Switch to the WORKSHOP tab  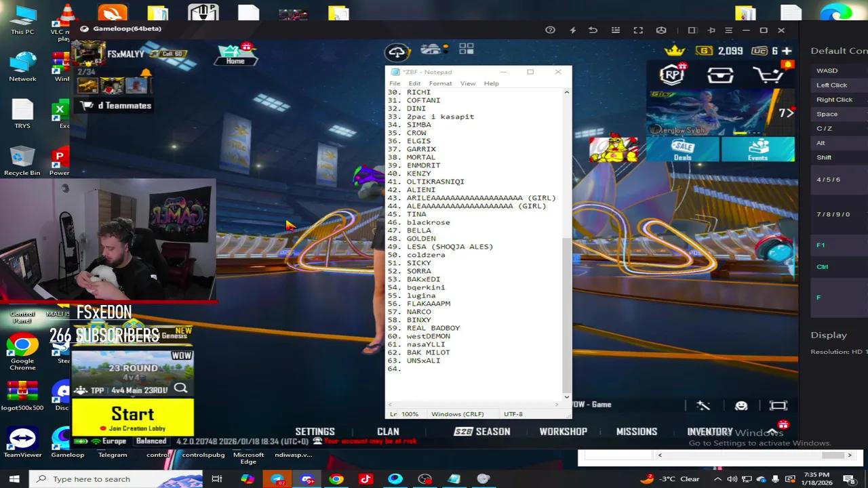(x=563, y=431)
